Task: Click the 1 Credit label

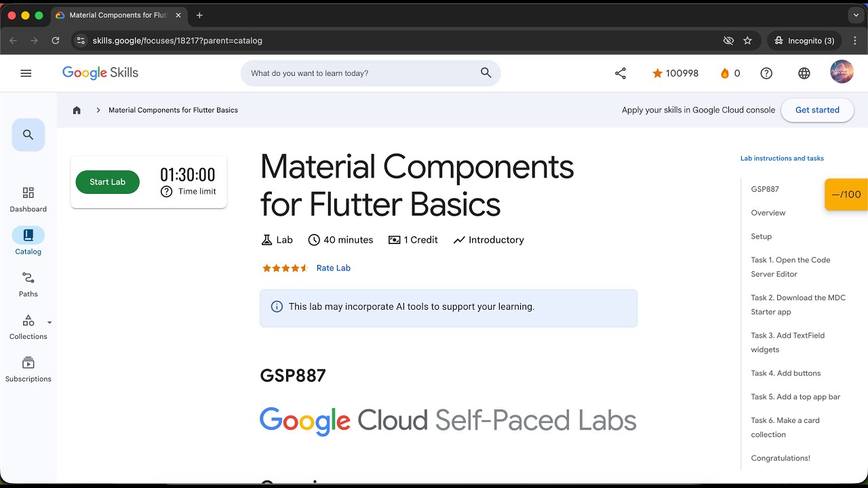Action: click(413, 240)
